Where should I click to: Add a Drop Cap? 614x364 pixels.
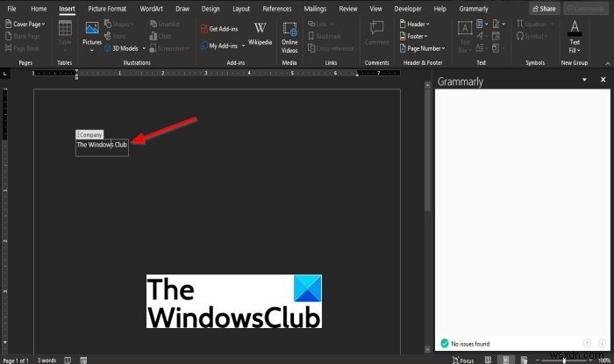click(482, 48)
